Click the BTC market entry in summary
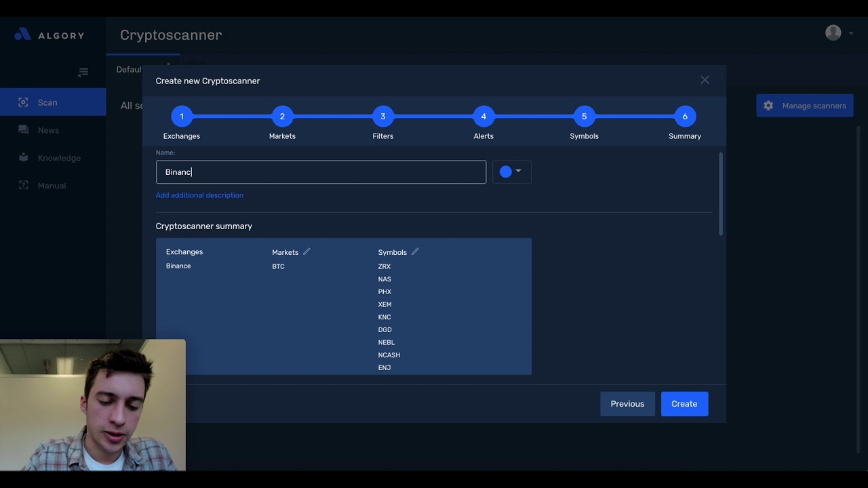868x488 pixels. coord(278,266)
